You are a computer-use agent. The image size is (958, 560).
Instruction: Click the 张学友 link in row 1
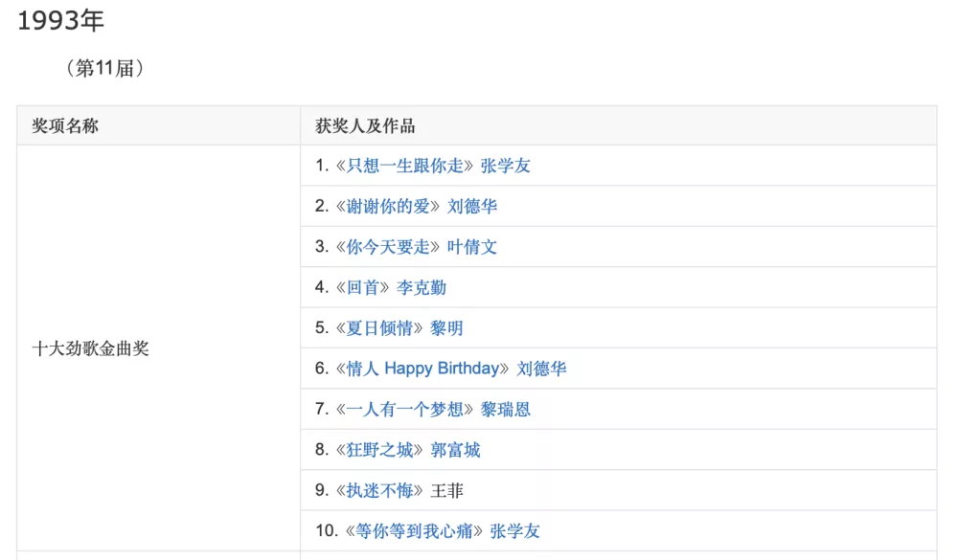tap(505, 166)
